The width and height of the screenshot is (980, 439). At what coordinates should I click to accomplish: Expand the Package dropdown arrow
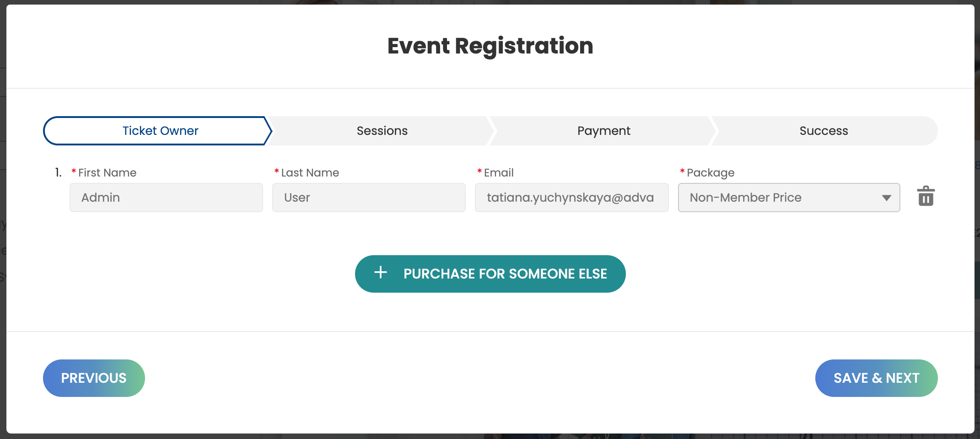(886, 198)
